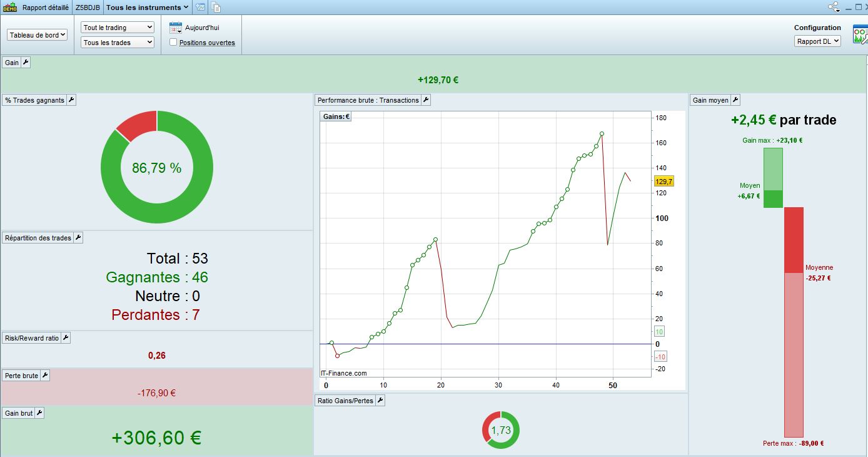Expand the Tous les instruments selector
This screenshot has width=868, height=457.
[x=148, y=8]
